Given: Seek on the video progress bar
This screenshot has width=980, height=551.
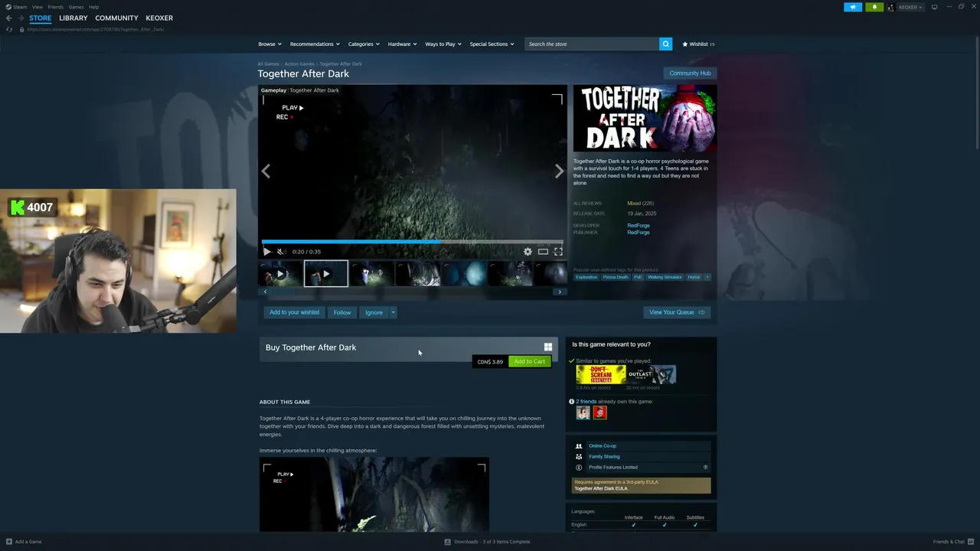Looking at the screenshot, I should (x=413, y=241).
